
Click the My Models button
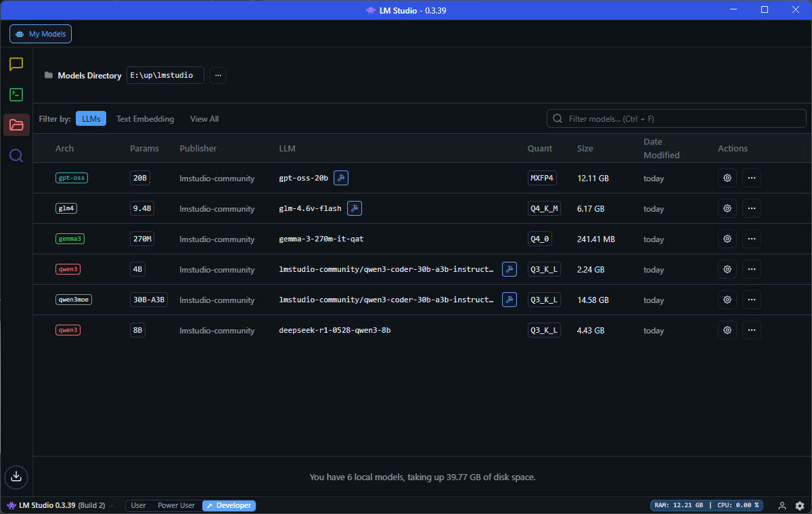(x=41, y=34)
